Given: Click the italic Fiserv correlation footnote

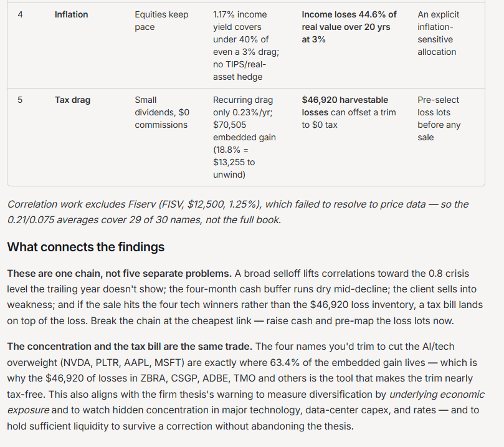Looking at the screenshot, I should pos(238,212).
